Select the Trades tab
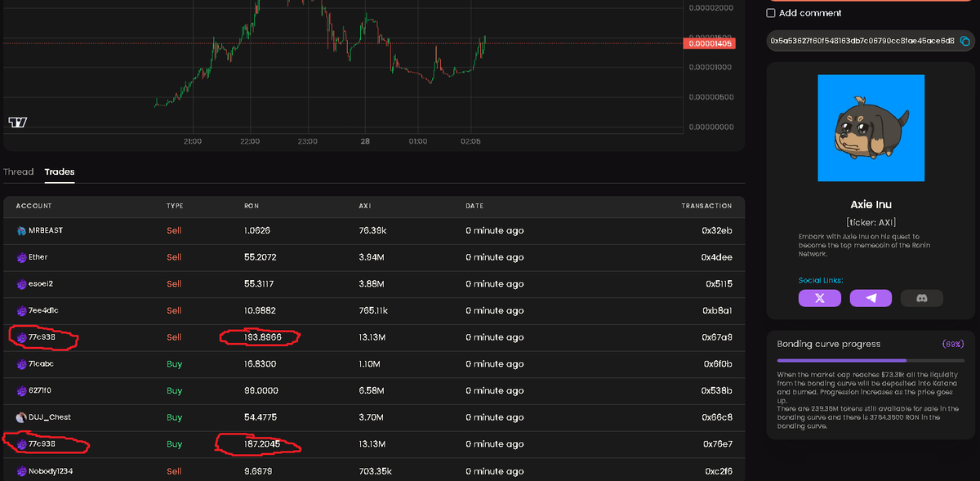 (x=60, y=171)
